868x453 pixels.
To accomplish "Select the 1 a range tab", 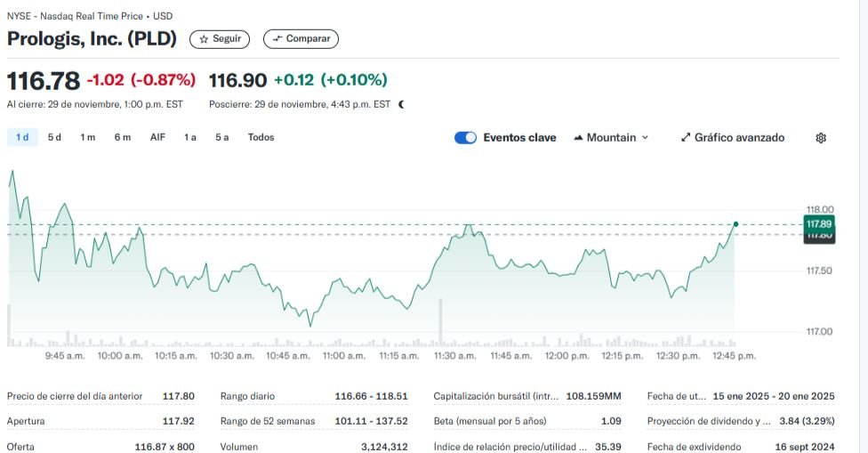I will (190, 137).
